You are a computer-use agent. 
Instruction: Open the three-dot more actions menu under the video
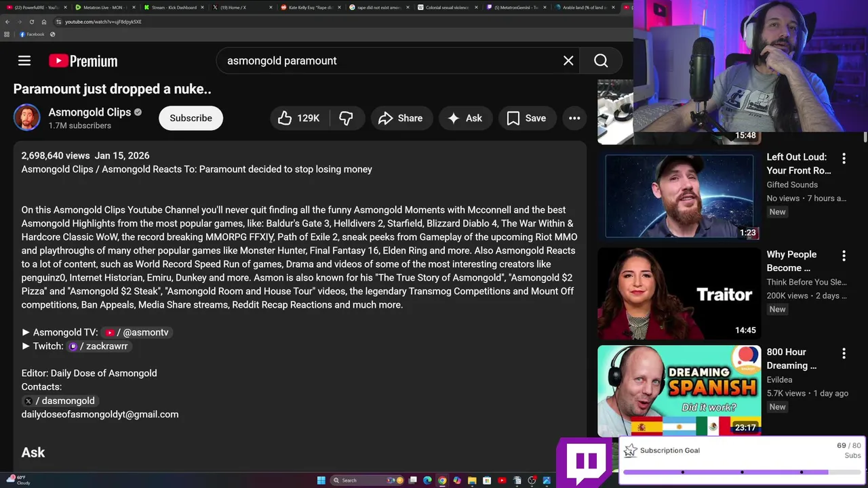574,118
